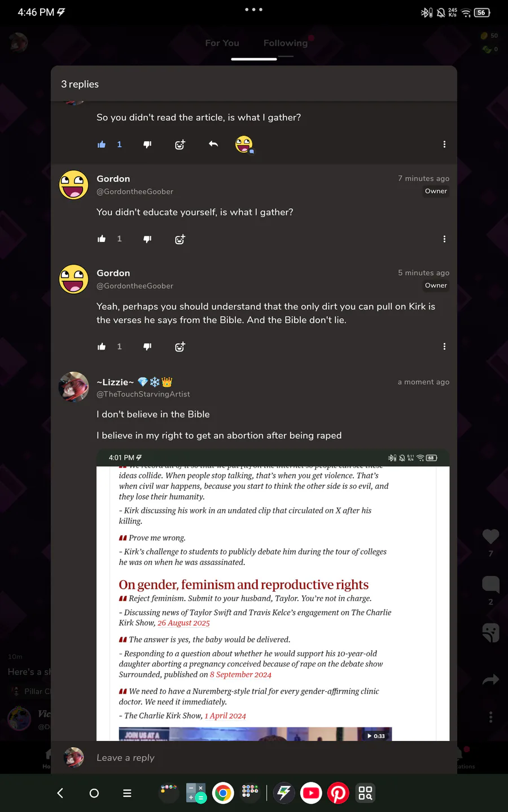The width and height of the screenshot is (508, 812).
Task: Open YouTube from the taskbar
Action: [x=311, y=793]
